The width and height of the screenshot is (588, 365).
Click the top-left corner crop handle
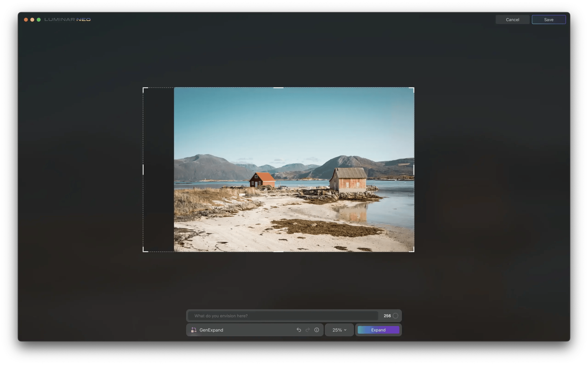(x=144, y=89)
